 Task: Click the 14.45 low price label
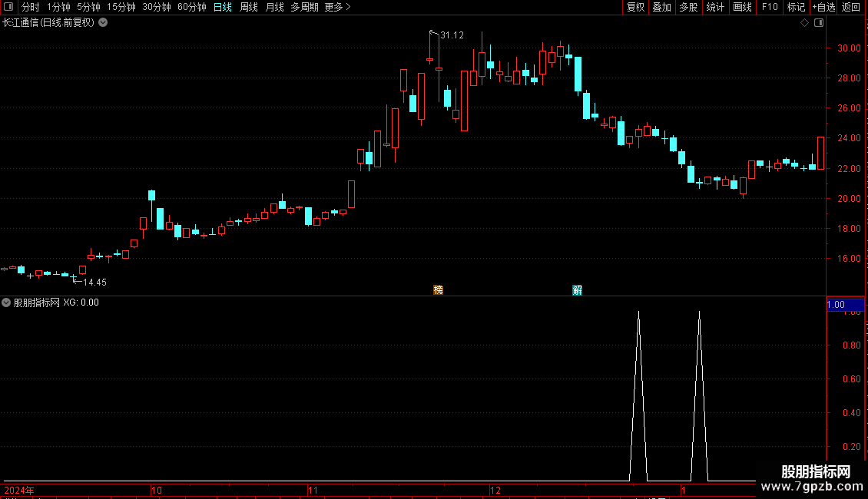[x=94, y=283]
